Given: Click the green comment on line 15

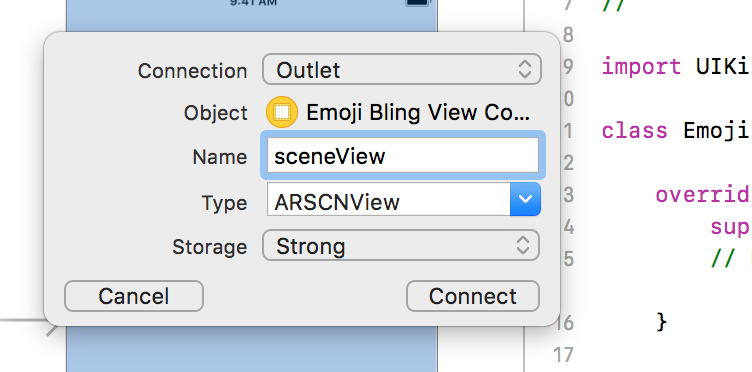Looking at the screenshot, I should (731, 259).
